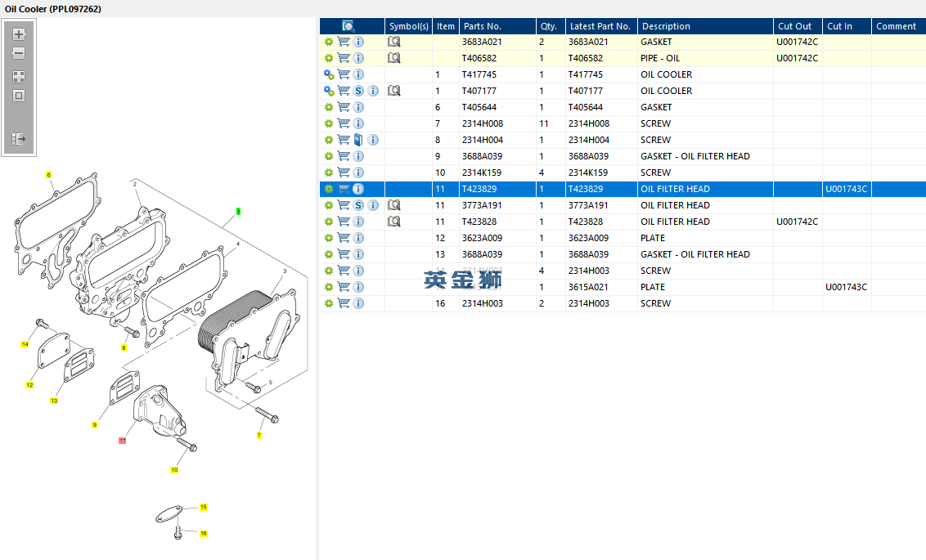Image resolution: width=926 pixels, height=560 pixels.
Task: Select callout 12 on the diagram
Action: pos(29,385)
